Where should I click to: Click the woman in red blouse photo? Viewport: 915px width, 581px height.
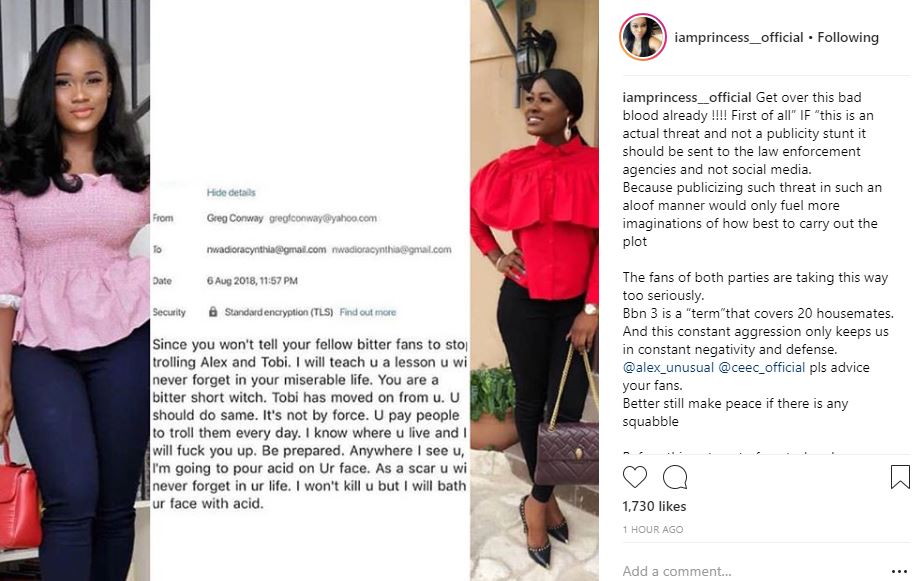535,290
